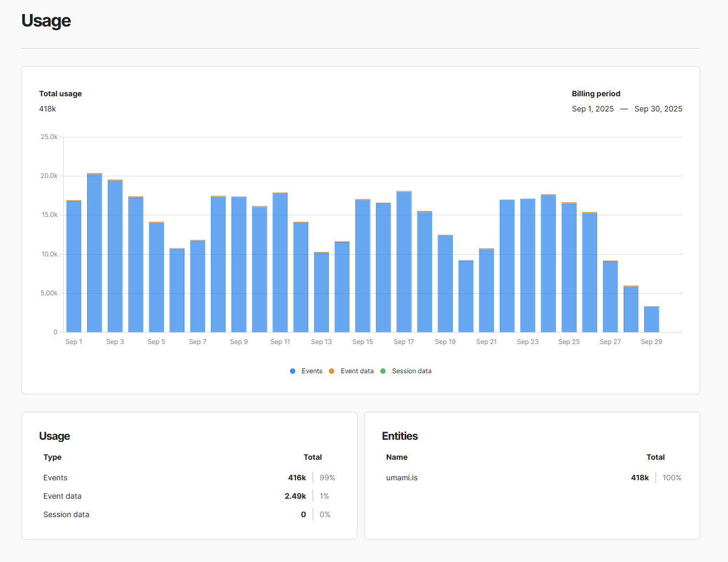Viewport: 728px width, 562px height.
Task: Click billing period end date Sep 30, 2025
Action: [658, 109]
